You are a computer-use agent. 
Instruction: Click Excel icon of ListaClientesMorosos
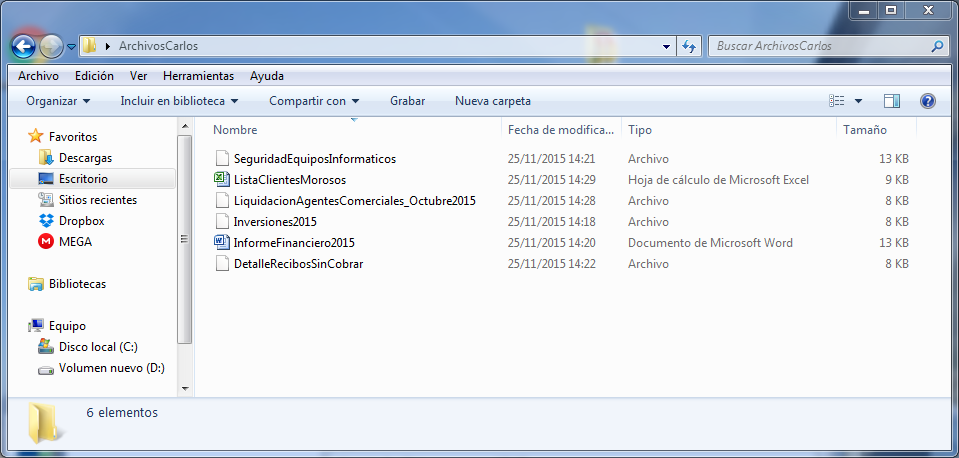coord(221,179)
